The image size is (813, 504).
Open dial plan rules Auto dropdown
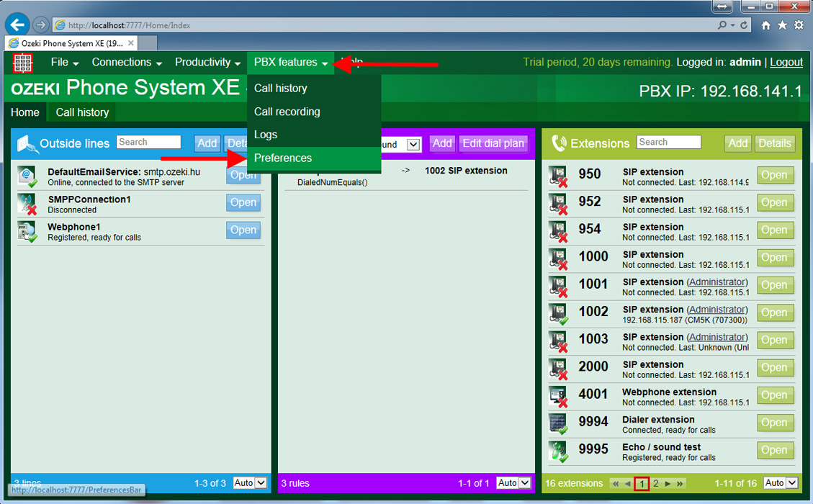click(x=513, y=482)
